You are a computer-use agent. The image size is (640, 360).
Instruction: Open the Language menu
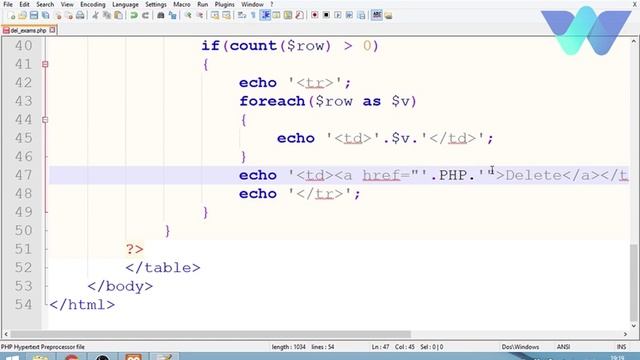(125, 4)
